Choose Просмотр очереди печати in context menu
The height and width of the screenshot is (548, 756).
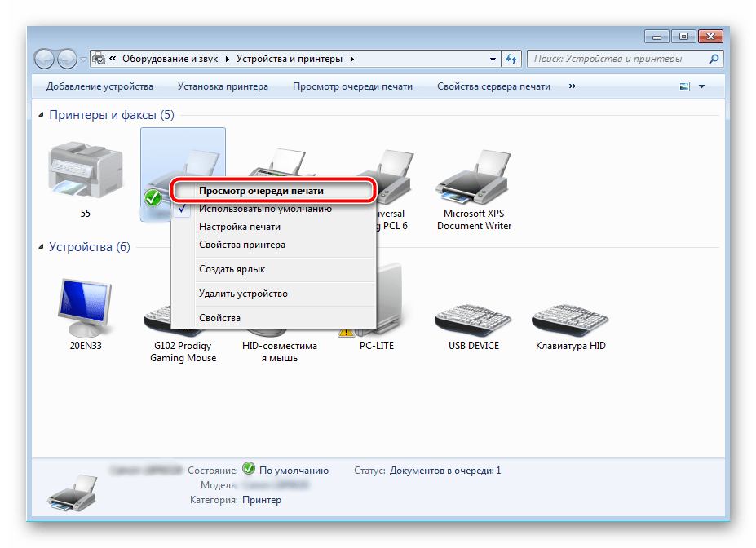tap(261, 191)
